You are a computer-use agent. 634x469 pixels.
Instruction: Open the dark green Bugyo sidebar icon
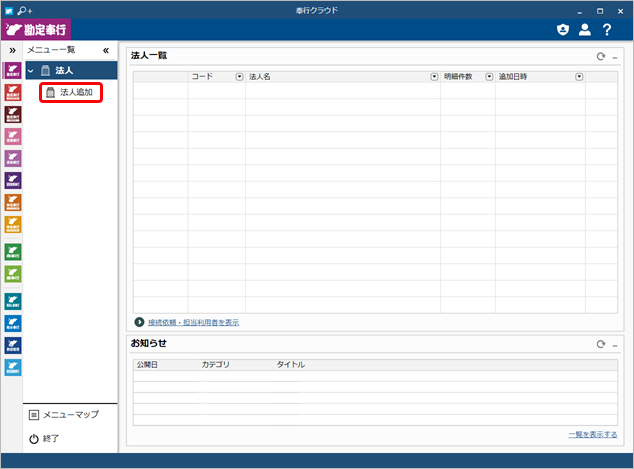(x=13, y=252)
